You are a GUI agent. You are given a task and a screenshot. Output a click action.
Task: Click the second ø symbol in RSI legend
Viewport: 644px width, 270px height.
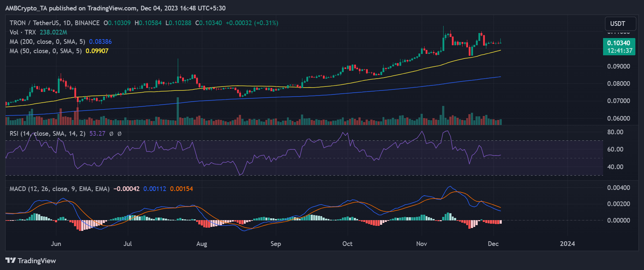tap(120, 134)
